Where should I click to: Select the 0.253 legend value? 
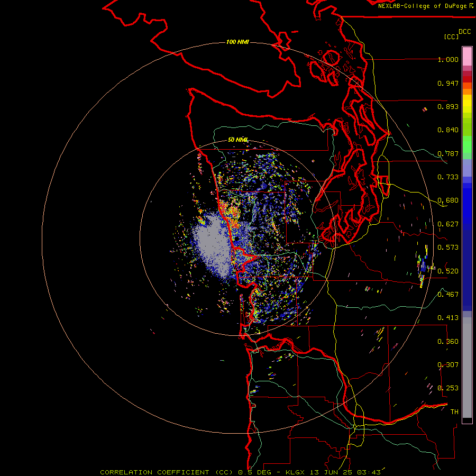tap(448, 388)
